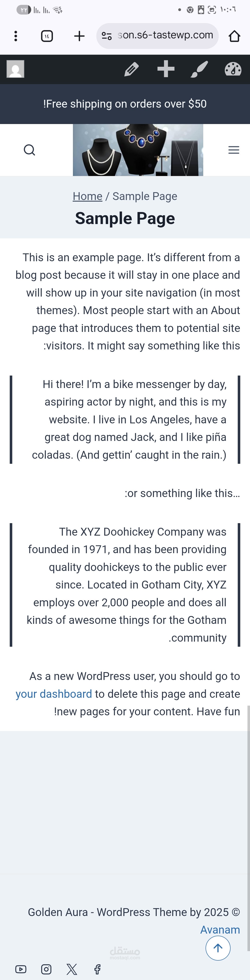Click the s6-tastewp.com address bar
Viewport: 250px width, 980px height.
click(x=165, y=35)
